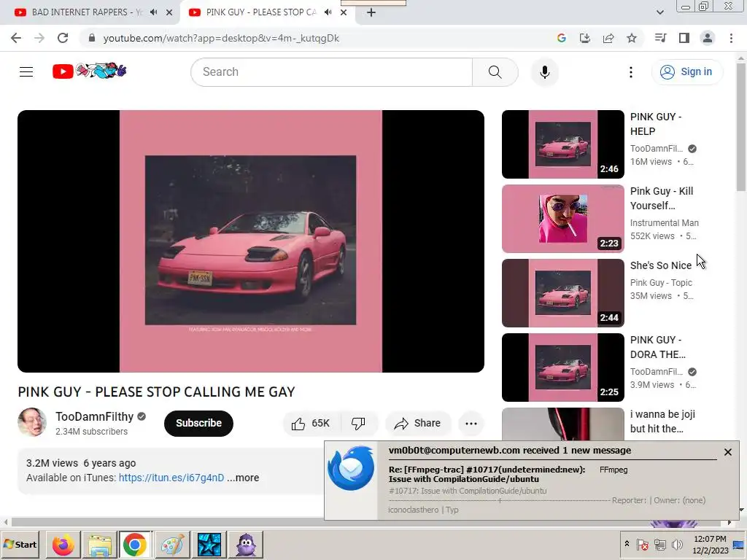Image resolution: width=747 pixels, height=560 pixels.
Task: Open the blue star taskbar icon
Action: coord(209,545)
